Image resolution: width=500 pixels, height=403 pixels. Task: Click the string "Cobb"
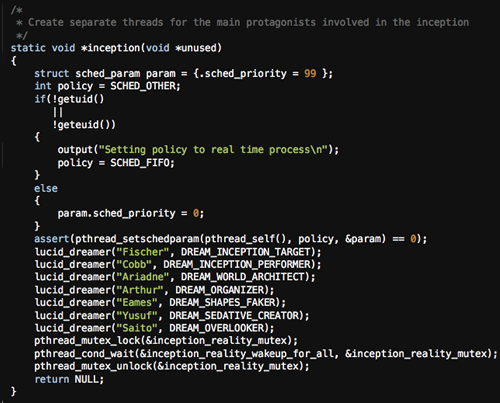[x=134, y=264]
